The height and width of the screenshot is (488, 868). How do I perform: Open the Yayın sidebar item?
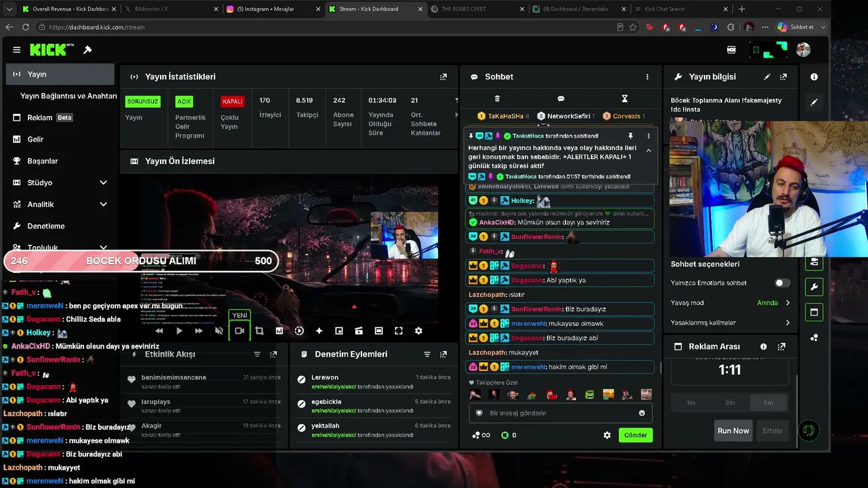point(60,74)
